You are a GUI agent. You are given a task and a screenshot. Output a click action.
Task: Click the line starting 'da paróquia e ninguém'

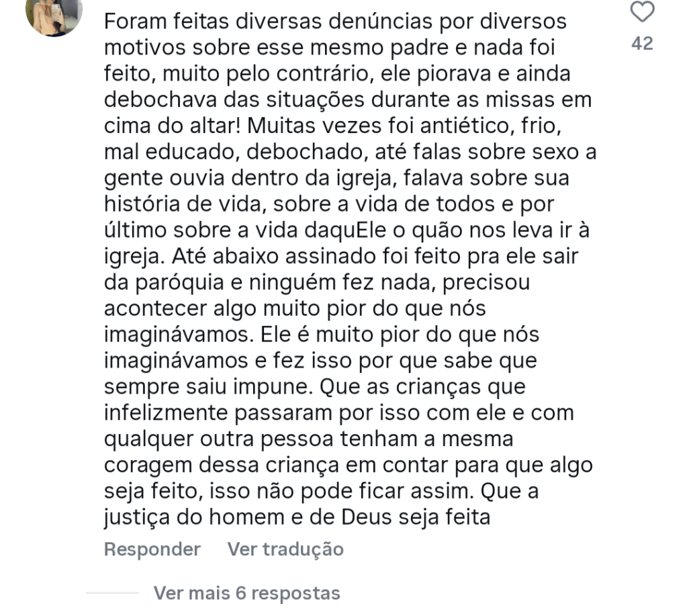point(317,282)
